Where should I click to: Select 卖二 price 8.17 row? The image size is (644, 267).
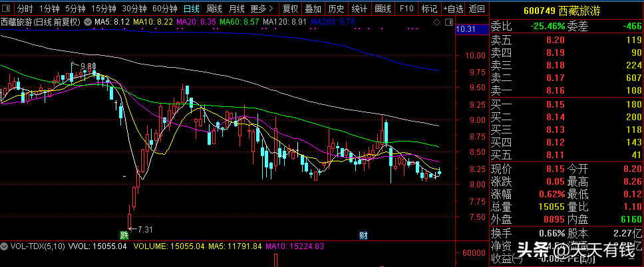click(x=566, y=78)
